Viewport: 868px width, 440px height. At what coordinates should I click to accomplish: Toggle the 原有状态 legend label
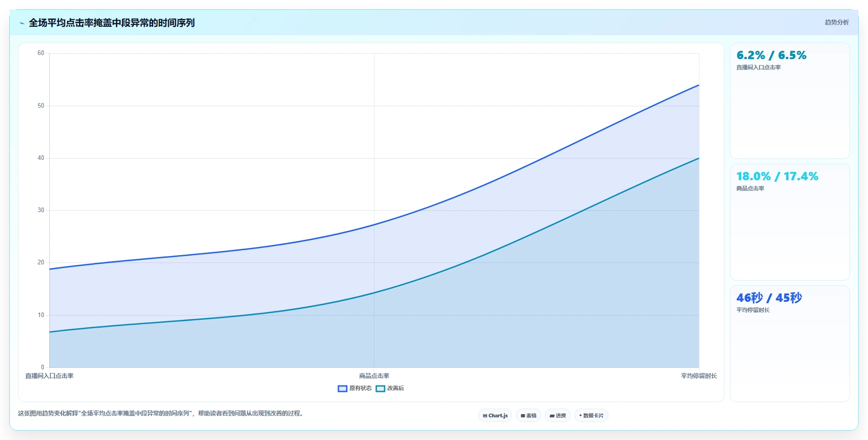(360, 388)
